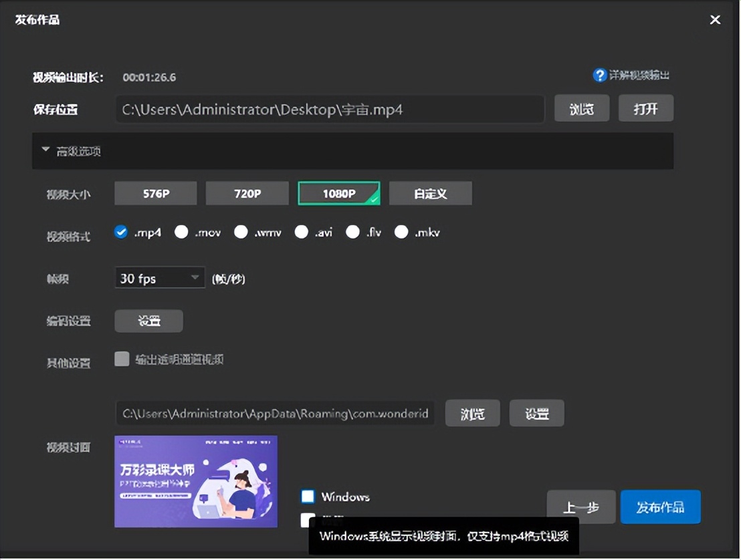Click 发布作品 to publish the video
Screen dimensions: 741x560
(x=660, y=507)
